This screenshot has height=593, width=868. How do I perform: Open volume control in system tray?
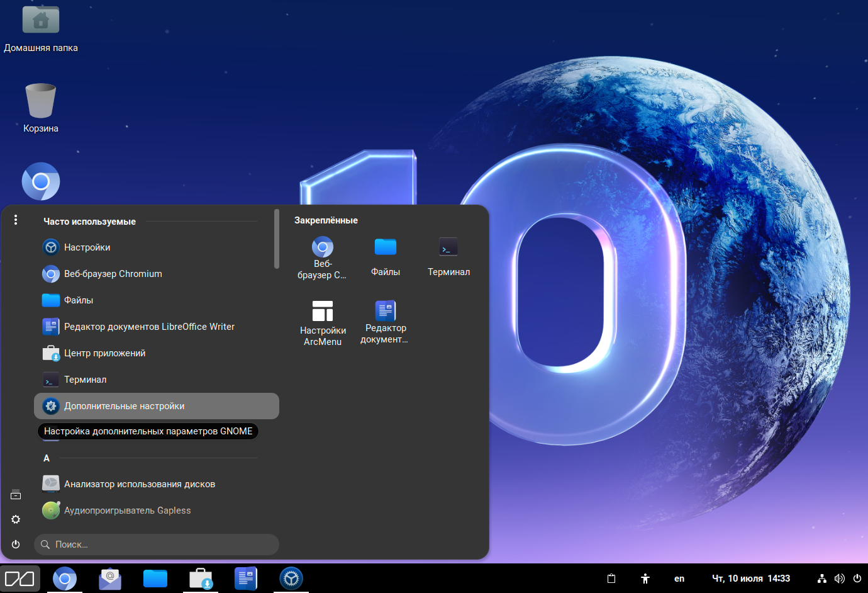(x=839, y=579)
